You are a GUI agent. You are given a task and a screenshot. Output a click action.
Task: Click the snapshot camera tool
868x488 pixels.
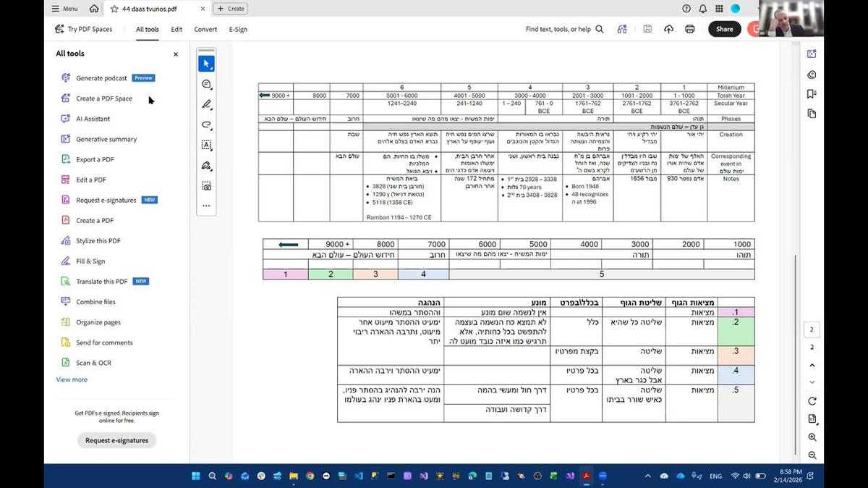click(x=206, y=186)
